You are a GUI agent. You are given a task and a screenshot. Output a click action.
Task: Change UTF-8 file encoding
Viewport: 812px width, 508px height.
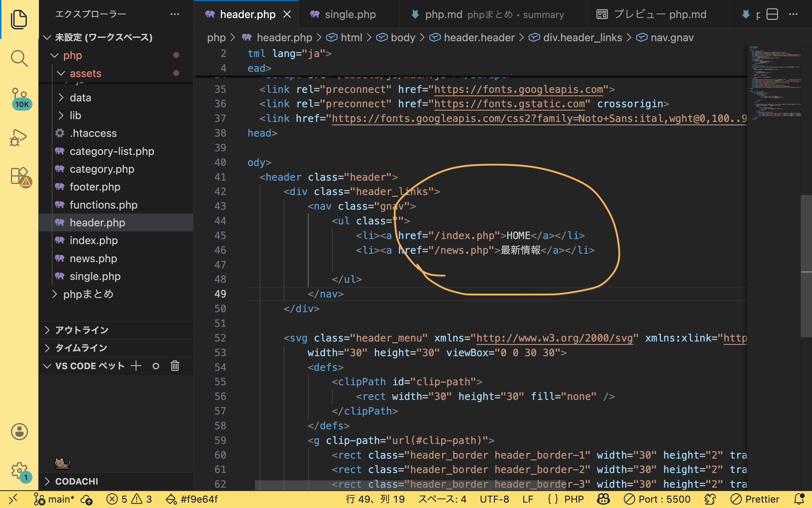coord(494,499)
